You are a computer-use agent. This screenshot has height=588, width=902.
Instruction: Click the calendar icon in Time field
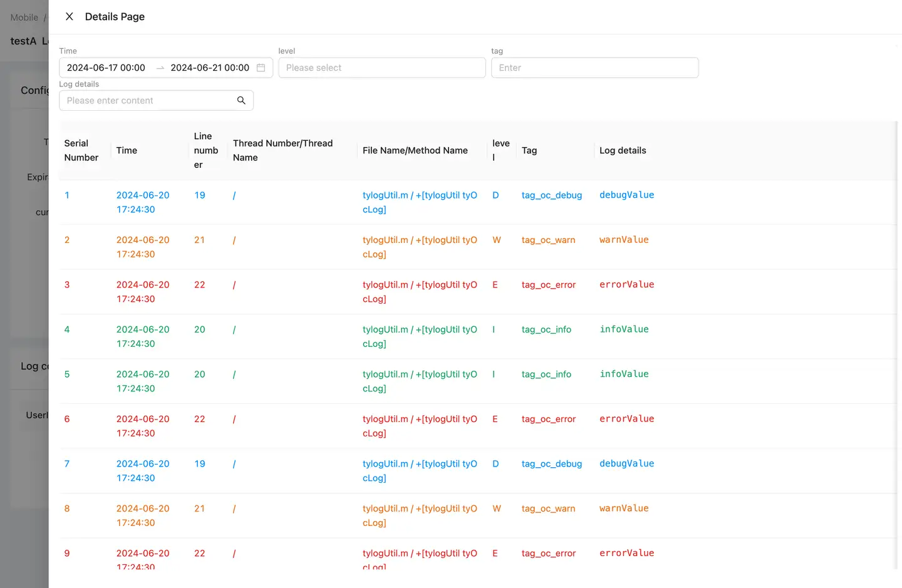tap(261, 68)
